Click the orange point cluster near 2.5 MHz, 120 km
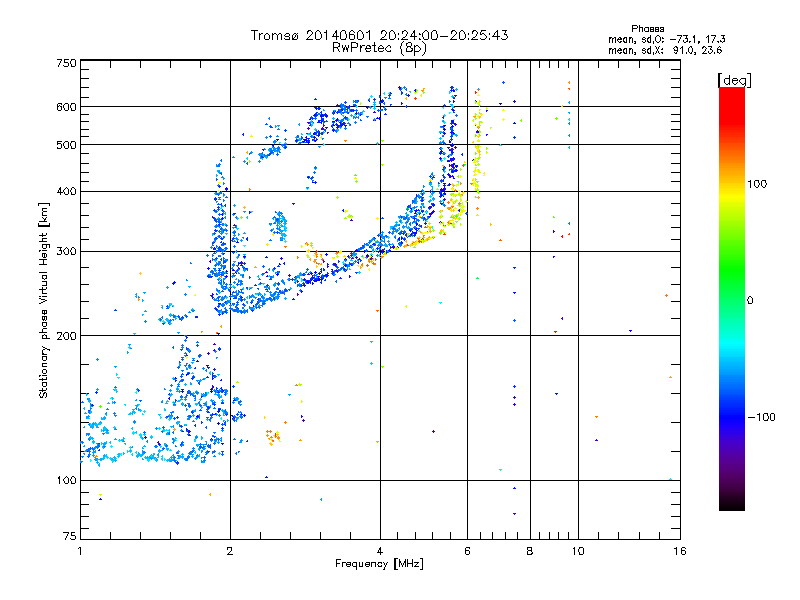The image size is (800, 600). [x=273, y=437]
